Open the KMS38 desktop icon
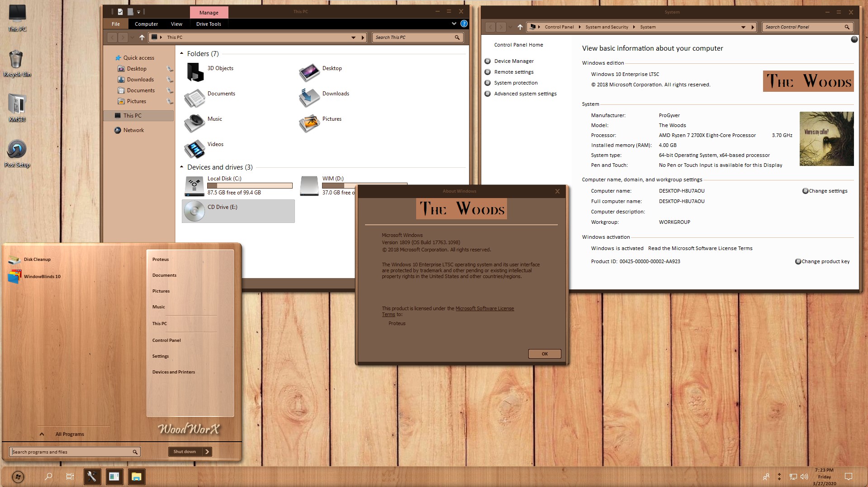This screenshot has height=487, width=868. click(17, 108)
